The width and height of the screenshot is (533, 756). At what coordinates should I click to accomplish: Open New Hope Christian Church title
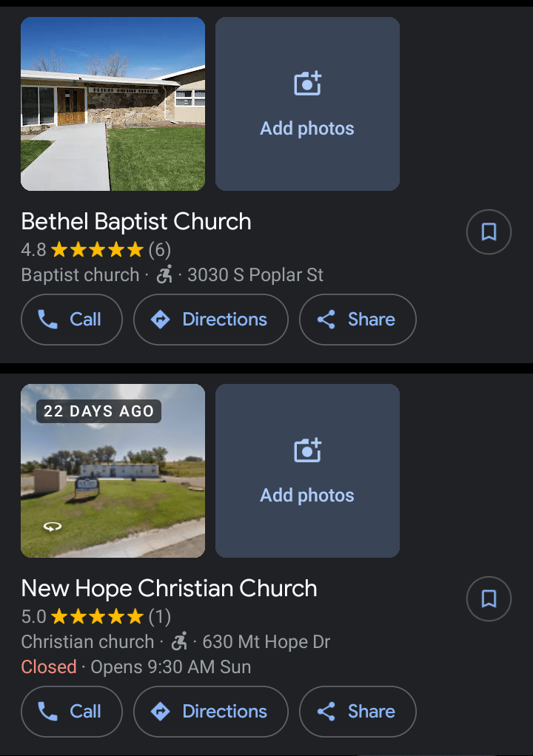(169, 588)
